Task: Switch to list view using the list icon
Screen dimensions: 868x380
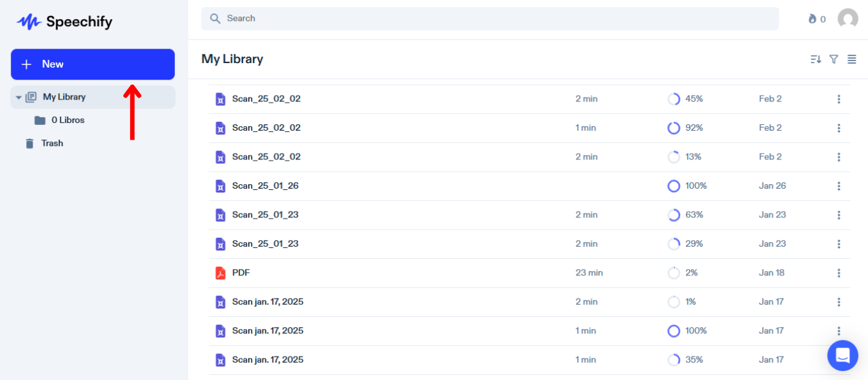Action: click(x=851, y=59)
